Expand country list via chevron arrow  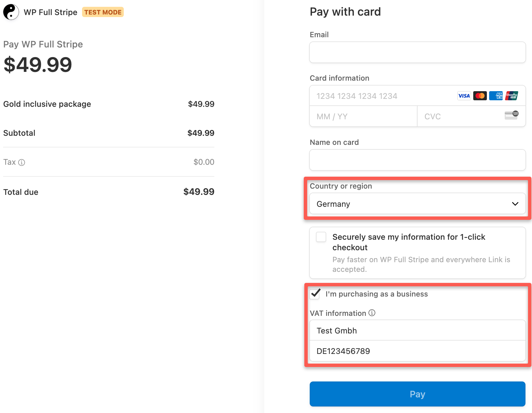coord(515,204)
